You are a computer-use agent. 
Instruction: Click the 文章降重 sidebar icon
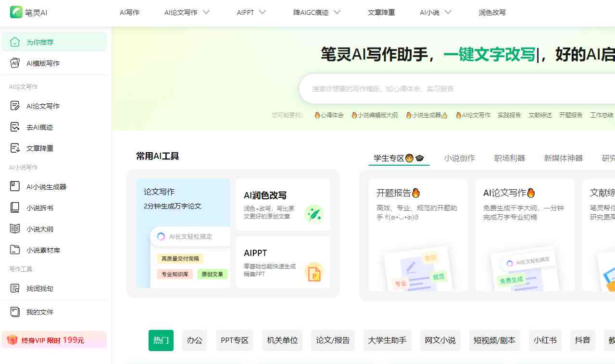pos(15,148)
